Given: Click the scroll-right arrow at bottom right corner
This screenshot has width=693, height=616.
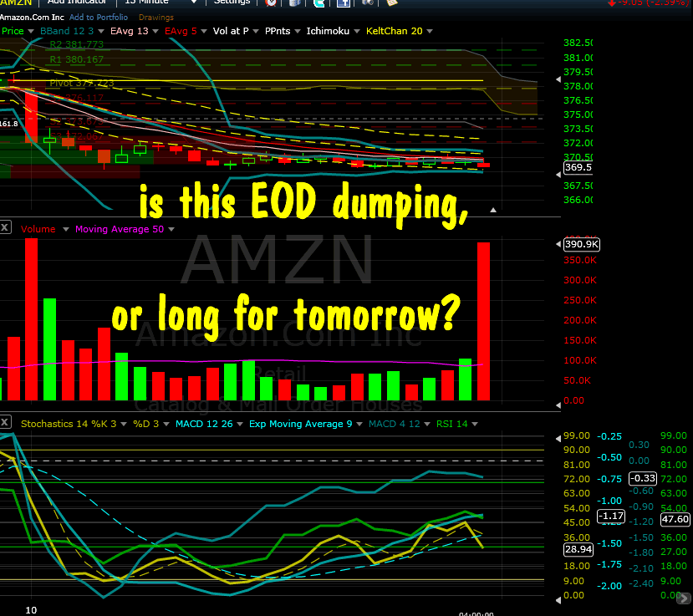Looking at the screenshot, I should pyautogui.click(x=685, y=598).
